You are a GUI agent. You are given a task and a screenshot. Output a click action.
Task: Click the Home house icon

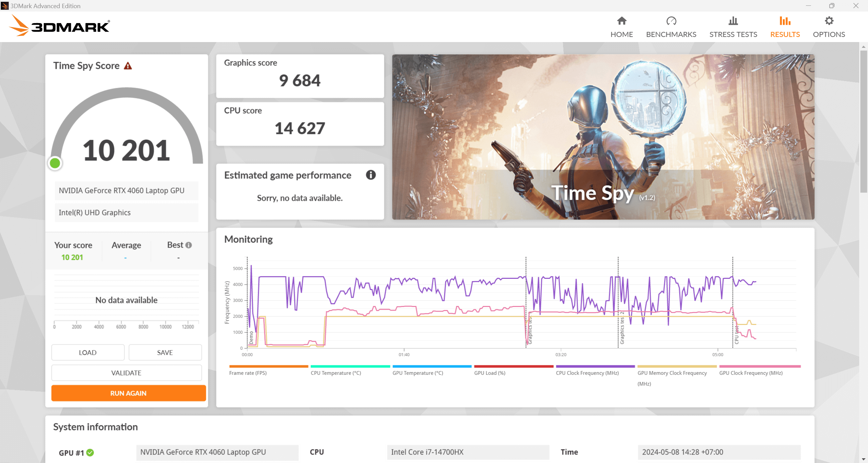coord(621,21)
